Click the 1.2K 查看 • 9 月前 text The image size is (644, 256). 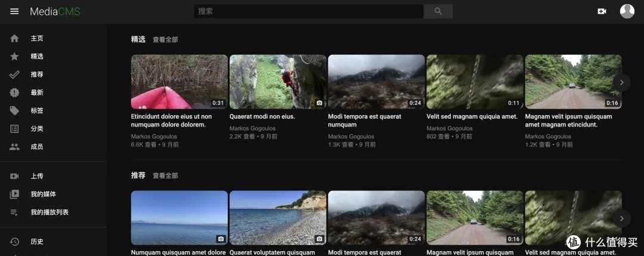[x=549, y=144]
